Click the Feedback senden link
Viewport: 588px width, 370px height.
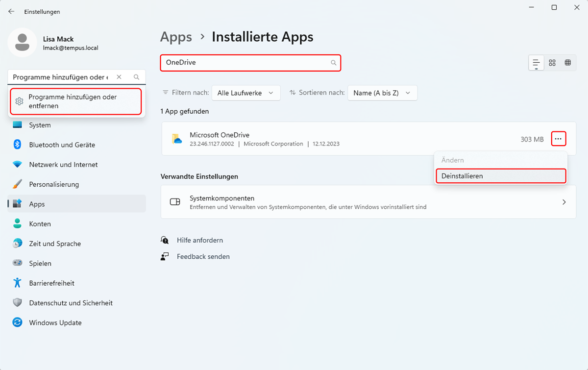[x=203, y=256]
